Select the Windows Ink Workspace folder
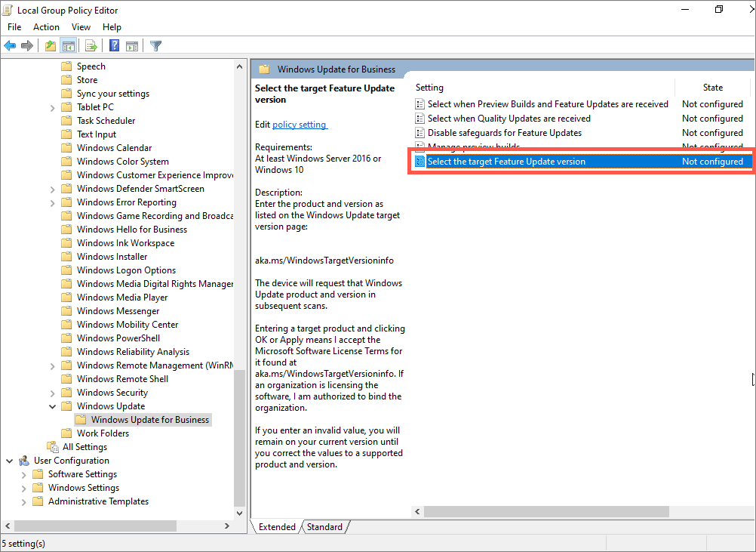This screenshot has height=552, width=756. point(125,242)
